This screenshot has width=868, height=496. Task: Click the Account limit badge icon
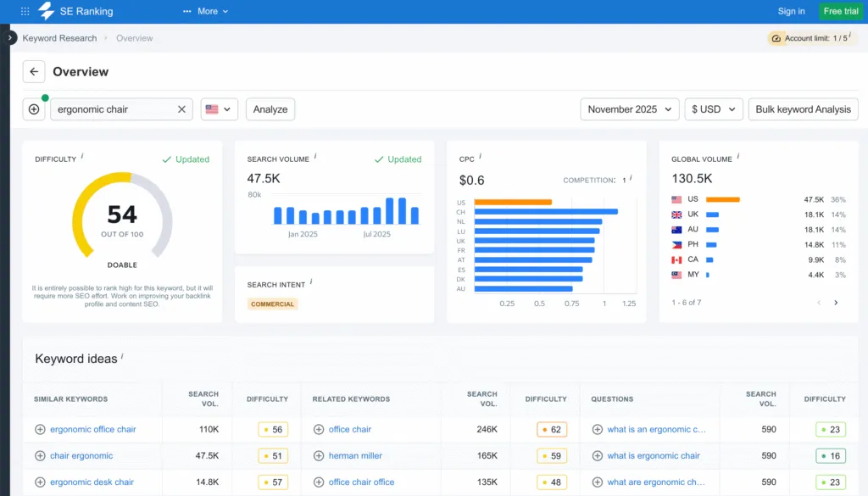pos(776,38)
